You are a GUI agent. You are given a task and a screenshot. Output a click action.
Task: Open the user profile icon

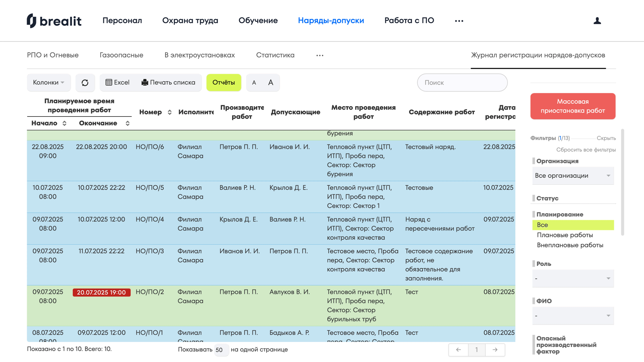597,21
